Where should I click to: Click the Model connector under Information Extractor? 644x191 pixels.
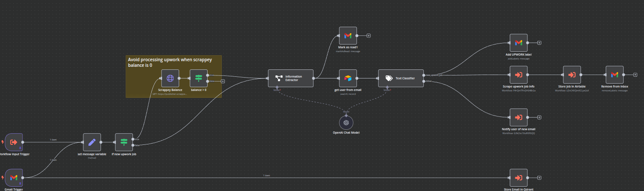[x=277, y=88]
